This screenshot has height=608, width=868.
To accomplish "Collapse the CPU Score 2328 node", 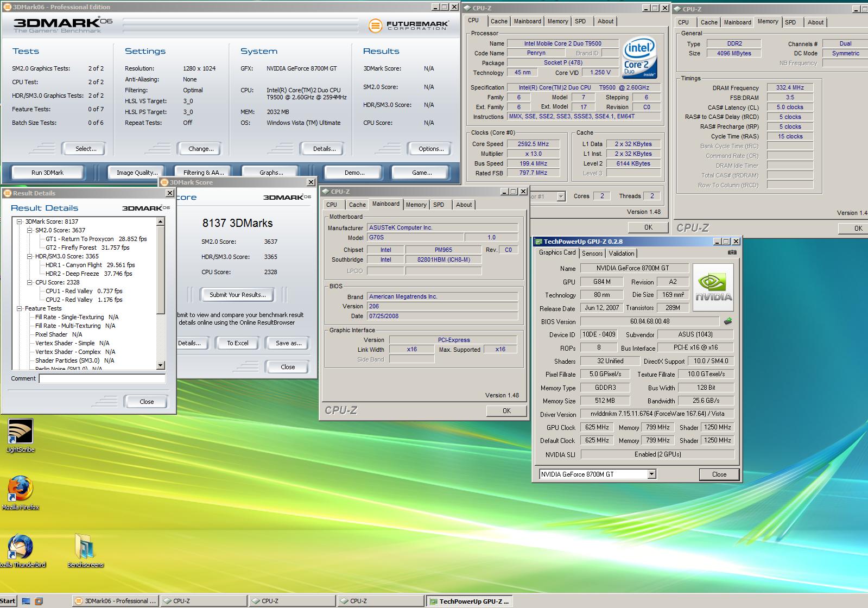I will pyautogui.click(x=30, y=282).
